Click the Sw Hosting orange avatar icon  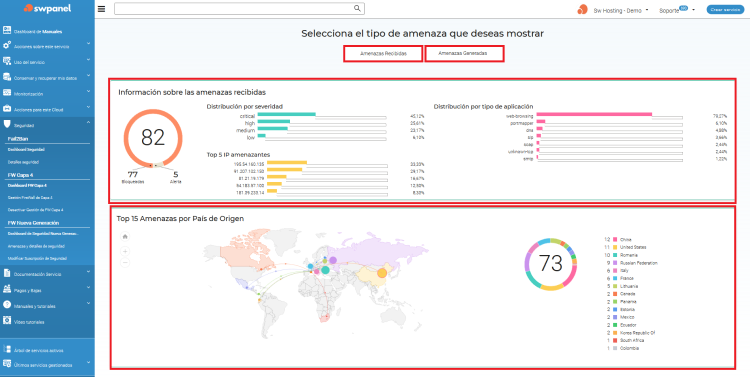[x=582, y=10]
